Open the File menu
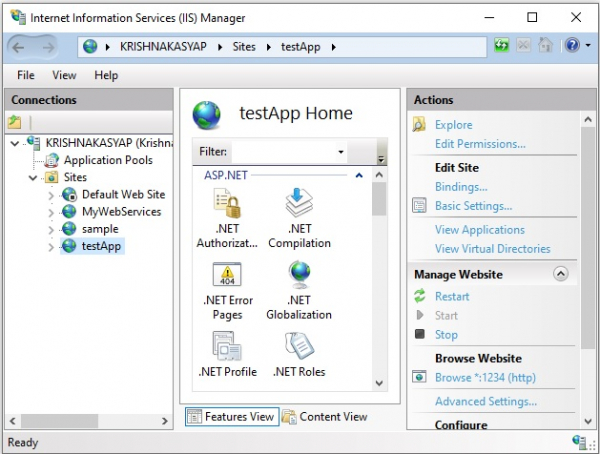This screenshot has width=600, height=454. coord(26,75)
